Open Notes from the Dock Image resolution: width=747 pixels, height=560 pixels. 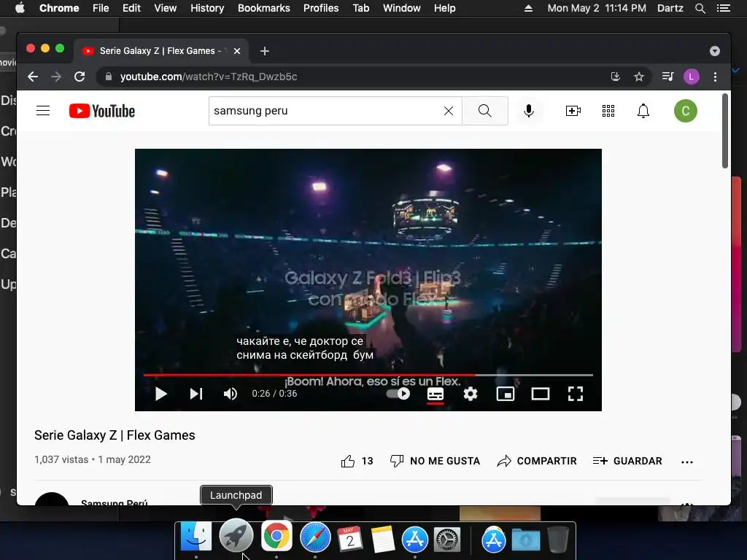coord(382,539)
